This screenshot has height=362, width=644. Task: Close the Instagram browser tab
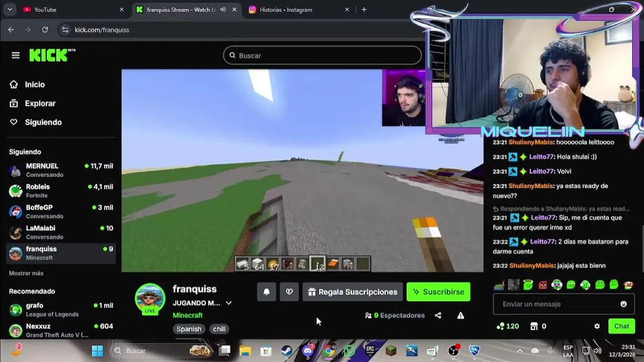tap(347, 10)
